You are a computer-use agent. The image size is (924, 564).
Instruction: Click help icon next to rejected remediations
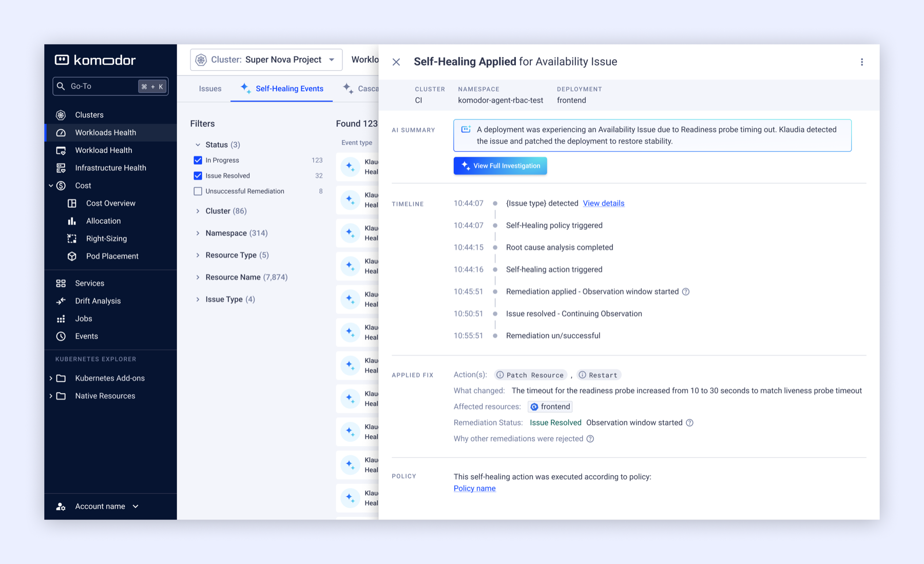point(590,439)
